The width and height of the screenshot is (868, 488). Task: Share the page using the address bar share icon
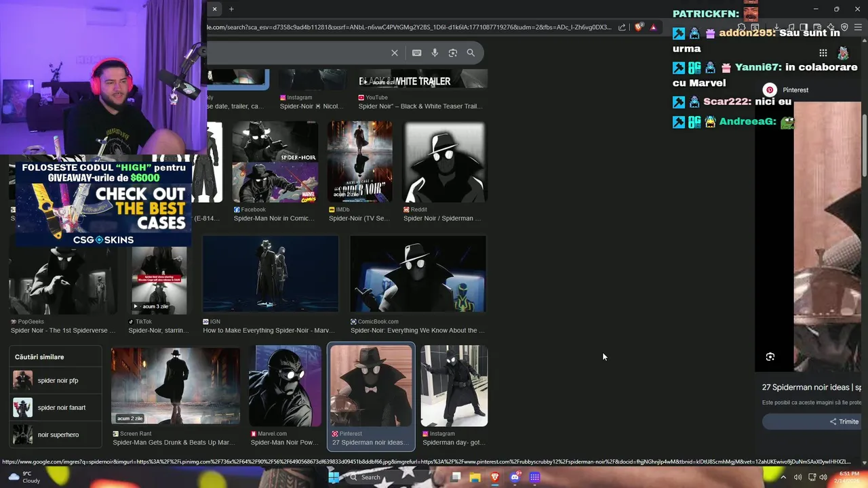pyautogui.click(x=622, y=28)
